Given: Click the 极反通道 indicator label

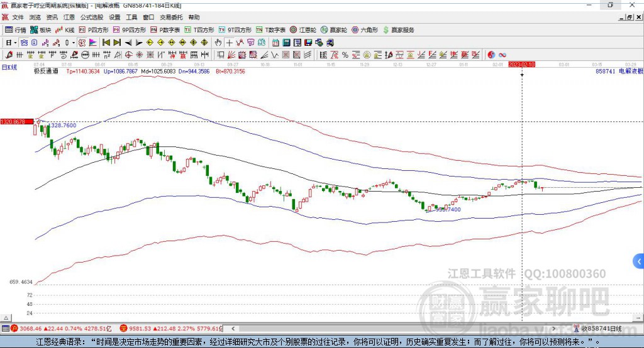Looking at the screenshot, I should tap(47, 72).
